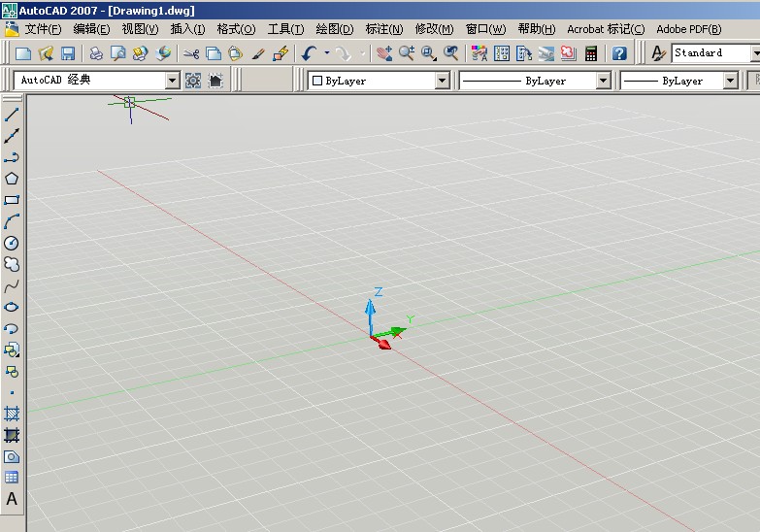Click the Help question mark icon
The image size is (760, 532).
tap(619, 53)
